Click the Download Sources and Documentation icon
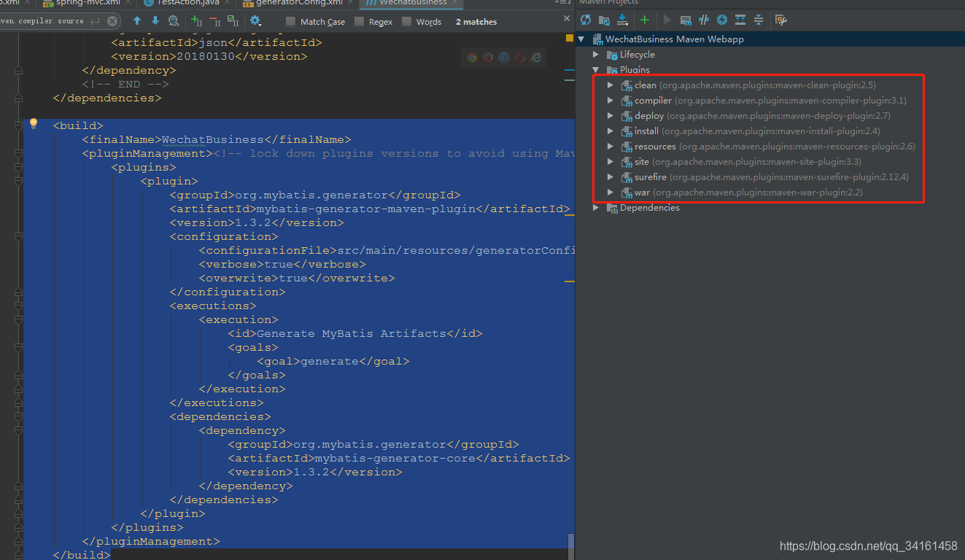Screen dimensions: 965x560 (622, 20)
